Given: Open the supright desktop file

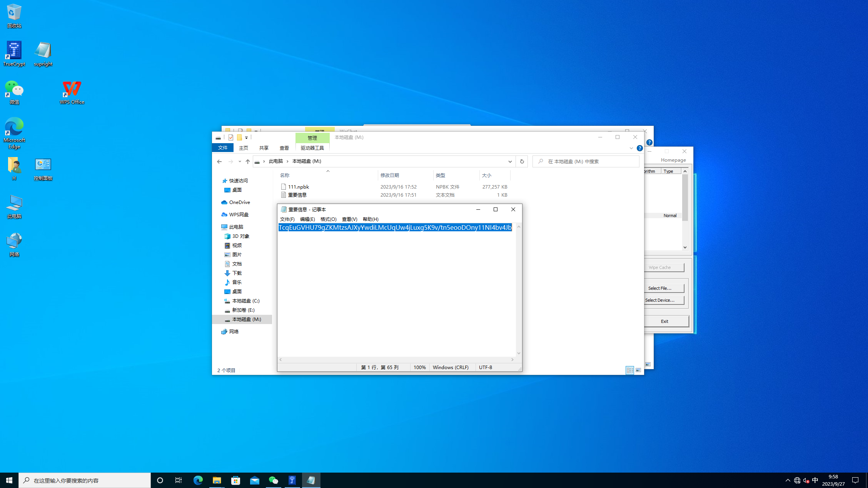Looking at the screenshot, I should [43, 54].
